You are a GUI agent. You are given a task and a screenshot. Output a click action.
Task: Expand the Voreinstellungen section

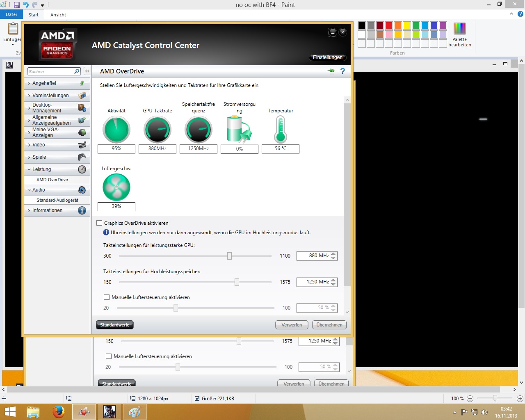[x=57, y=96]
